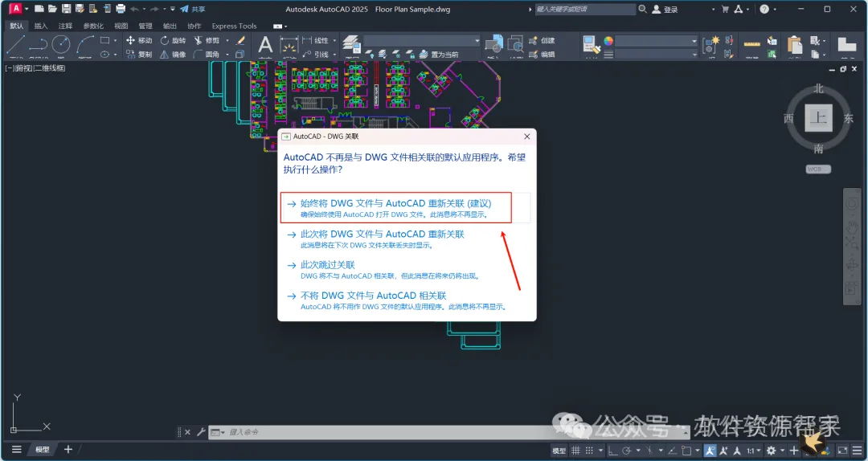Select the Circle tool
868x461 pixels.
coord(61,46)
